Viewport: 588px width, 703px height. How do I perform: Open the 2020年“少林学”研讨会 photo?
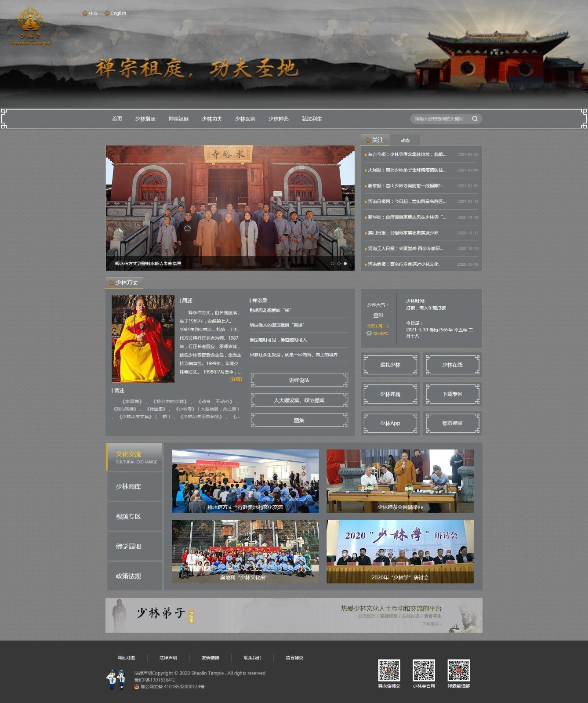coord(400,551)
